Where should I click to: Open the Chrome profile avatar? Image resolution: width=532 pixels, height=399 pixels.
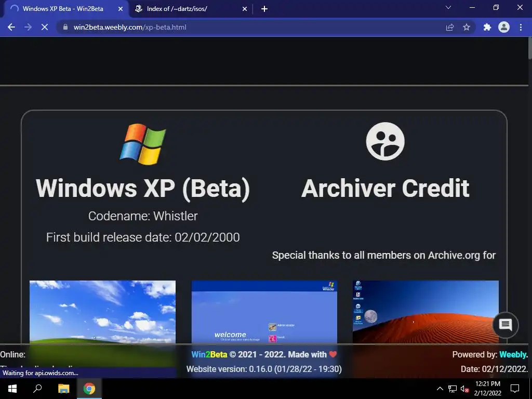504,27
